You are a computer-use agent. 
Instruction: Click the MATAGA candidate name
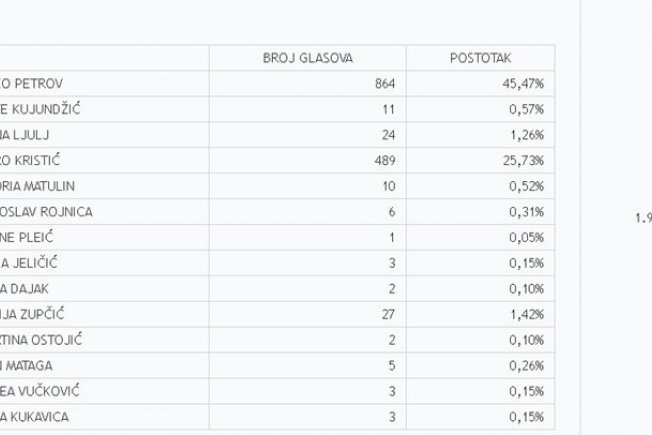pyautogui.click(x=26, y=366)
